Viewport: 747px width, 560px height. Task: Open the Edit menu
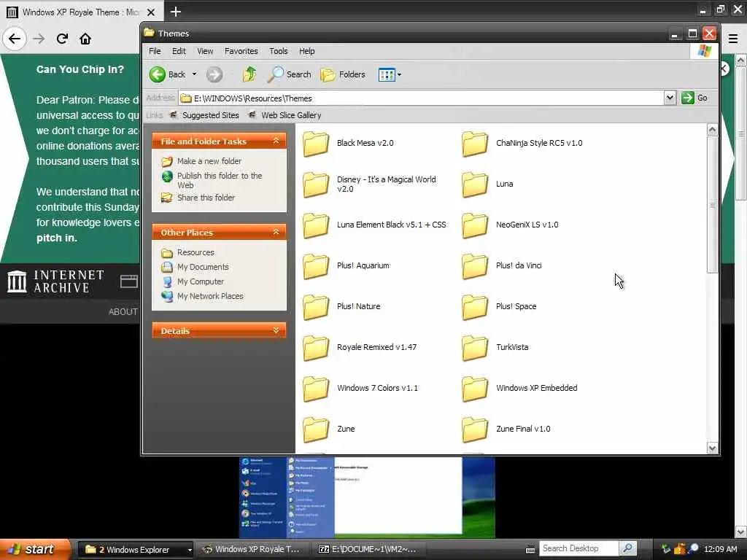pyautogui.click(x=179, y=51)
